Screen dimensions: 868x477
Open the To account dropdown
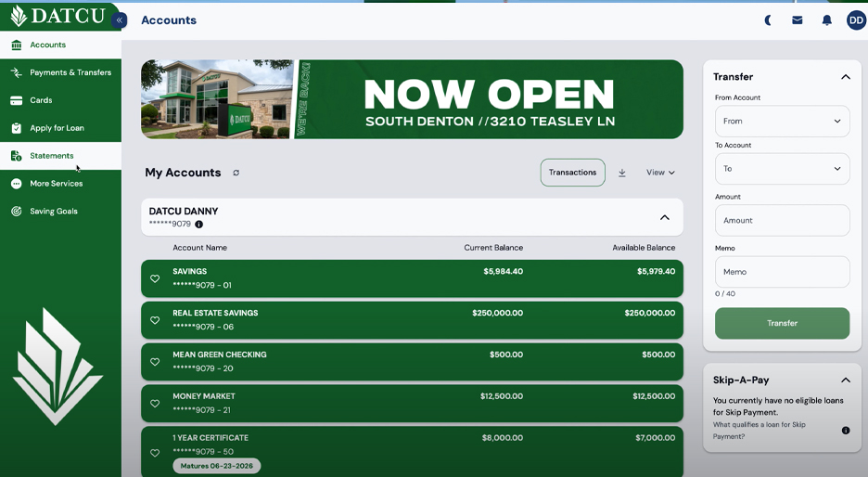[782, 168]
